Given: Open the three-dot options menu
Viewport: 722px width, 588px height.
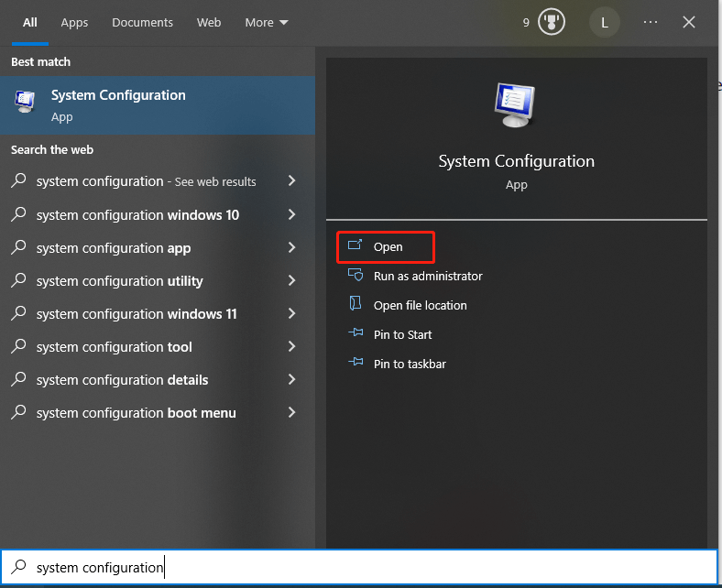Looking at the screenshot, I should [651, 22].
